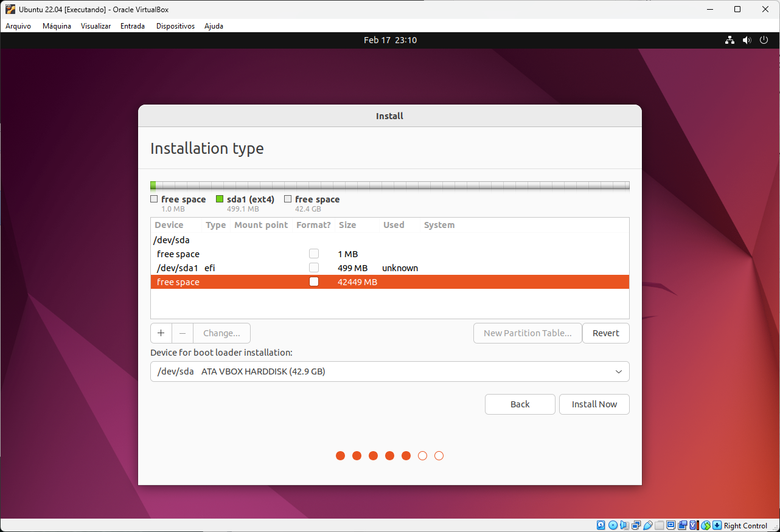This screenshot has height=532, width=780.
Task: Click the VirtualBox hard disk activity icon
Action: (x=601, y=525)
